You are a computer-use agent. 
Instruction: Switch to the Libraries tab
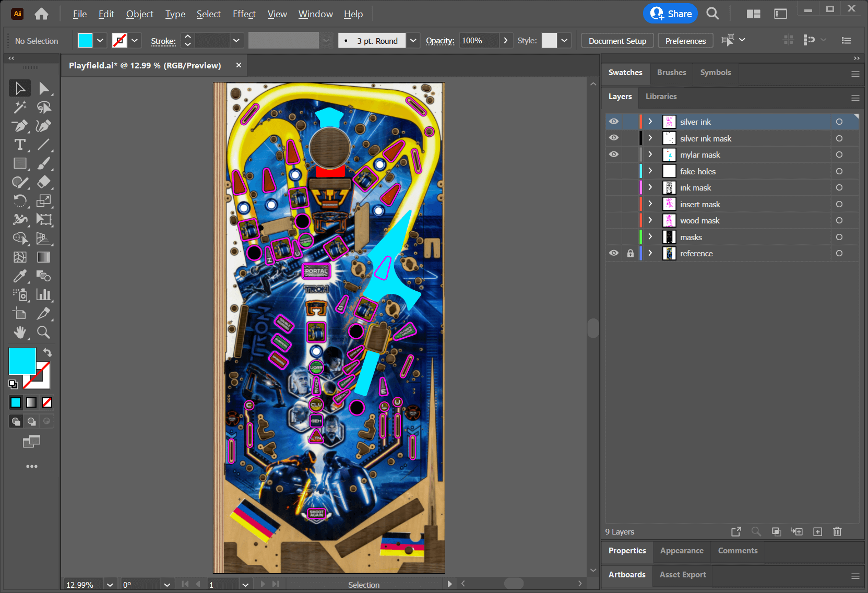(x=661, y=97)
